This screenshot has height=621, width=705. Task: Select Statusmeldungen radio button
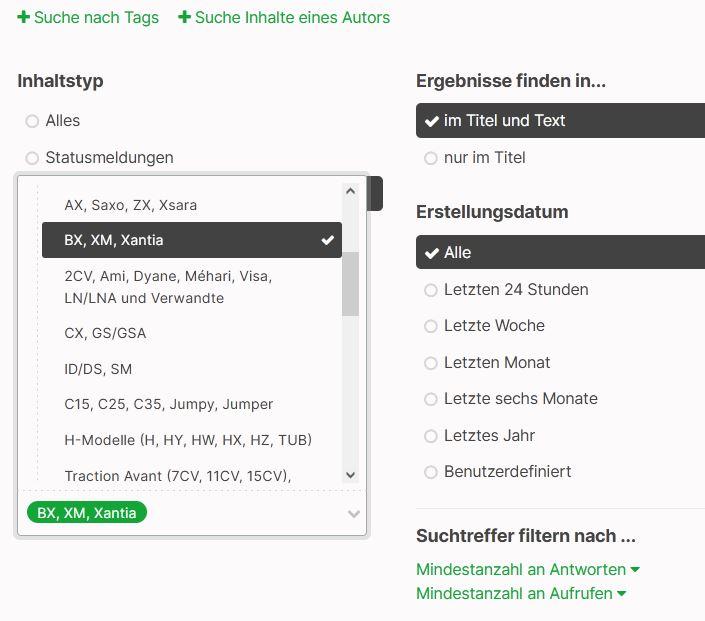click(32, 158)
